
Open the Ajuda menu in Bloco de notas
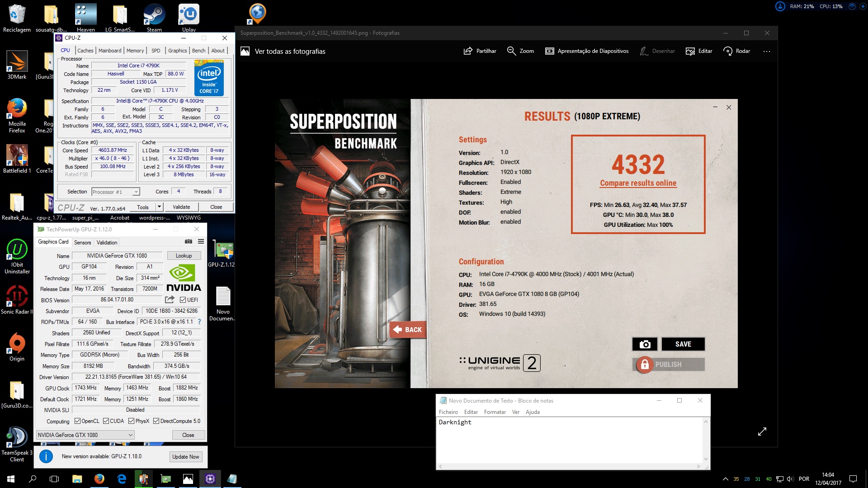click(x=533, y=412)
